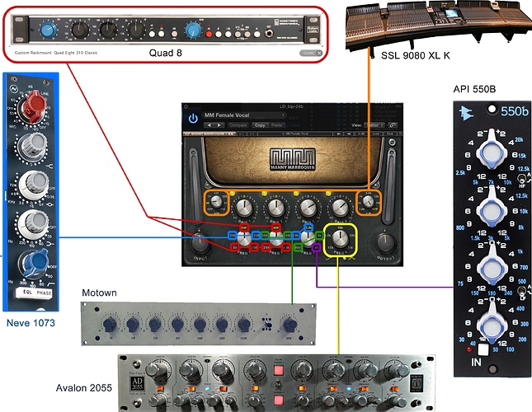Click the AD 2055 logo badge
This screenshot has height=412, width=532.
click(138, 383)
